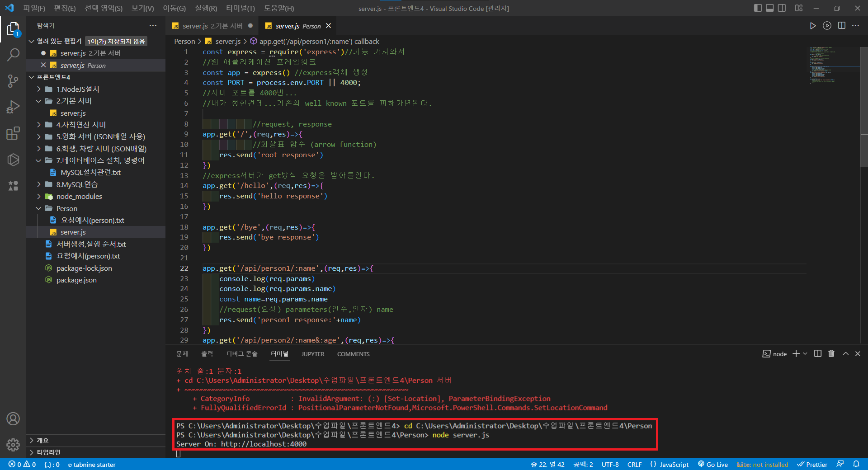Kill the terminal with the trash icon
Viewport: 868px width, 470px height.
(831, 354)
